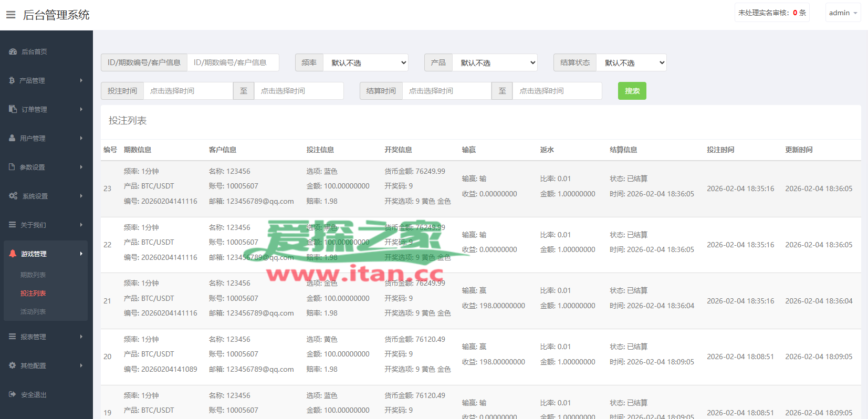This screenshot has height=419, width=868.
Task: Select 活动列表 in sidebar
Action: coord(33,311)
